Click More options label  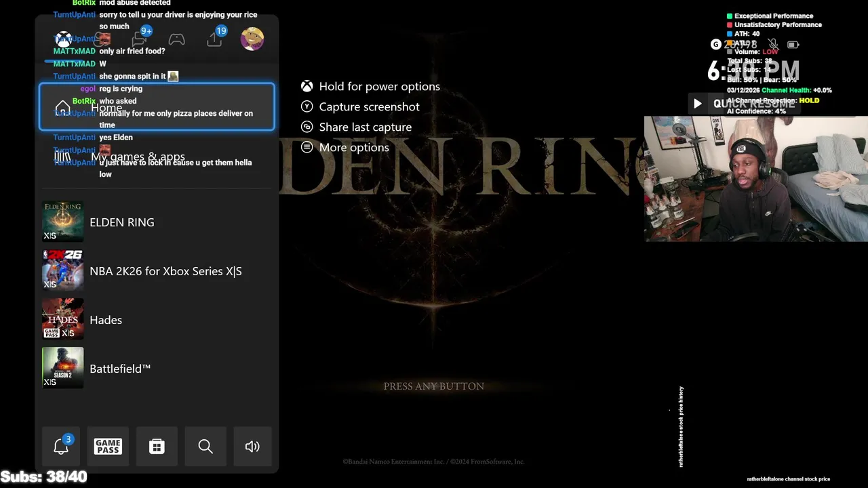click(x=354, y=147)
